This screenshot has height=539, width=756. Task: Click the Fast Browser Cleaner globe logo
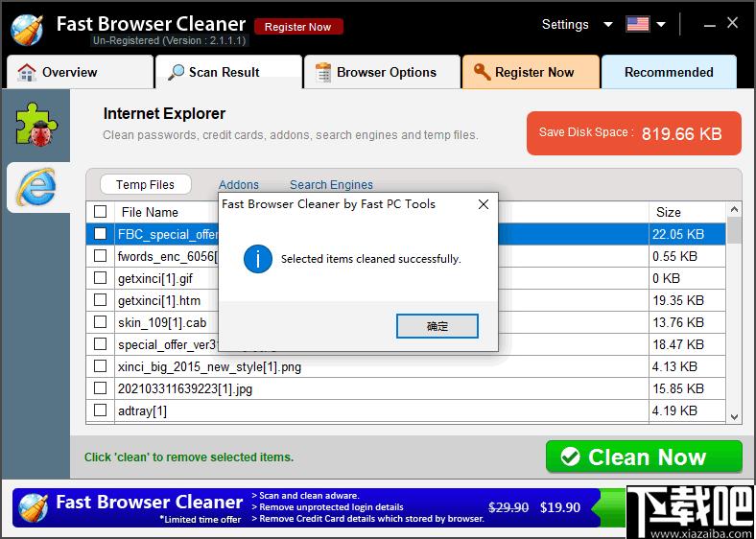27,30
